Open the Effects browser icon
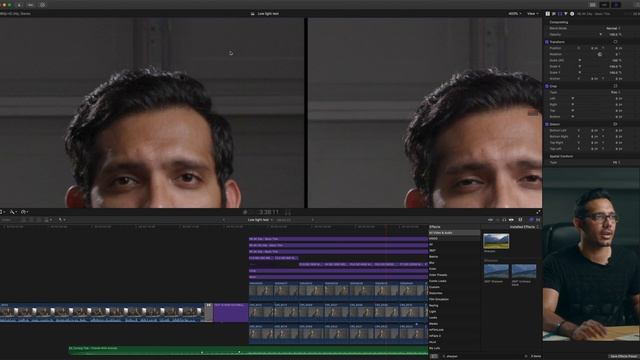Viewport: 640px width, 360px height. coord(531,220)
